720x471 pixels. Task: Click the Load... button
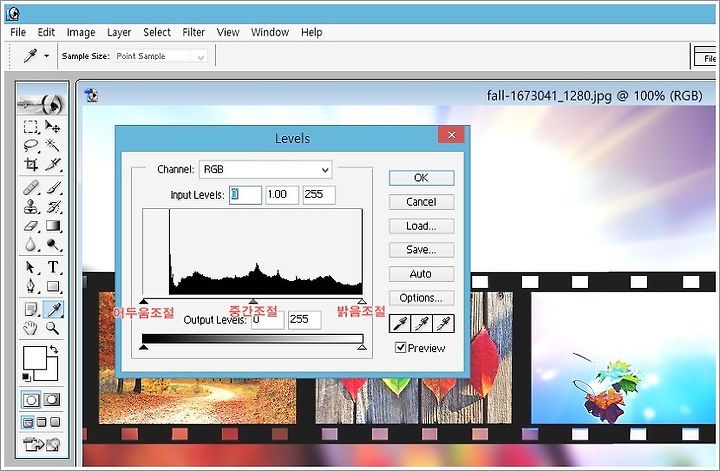422,226
